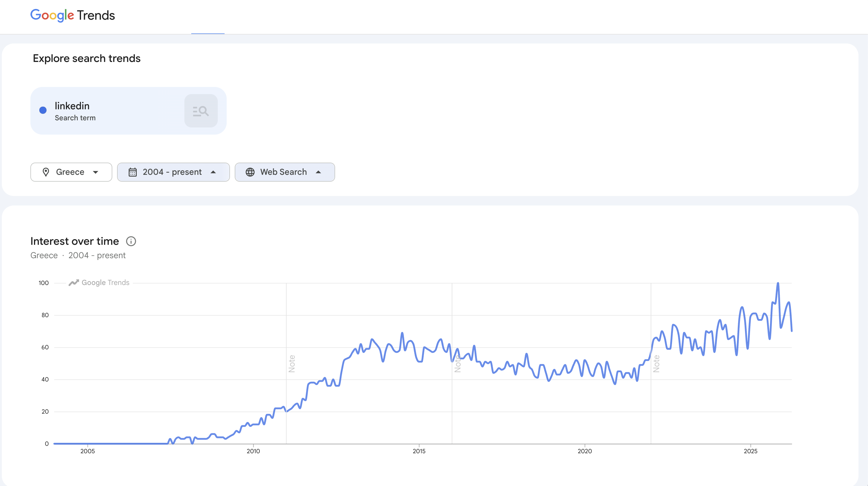Select the linkedin search term chip
This screenshot has height=486, width=868.
(128, 111)
